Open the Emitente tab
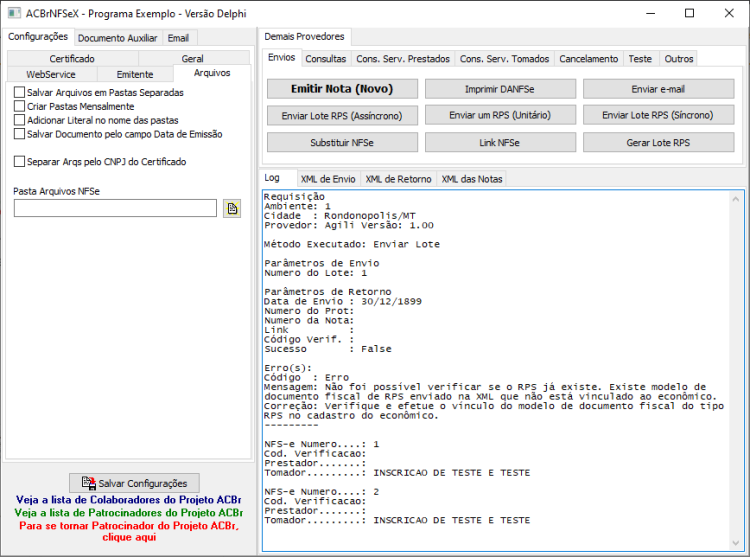Screen dimensions: 750x557 click(x=135, y=74)
